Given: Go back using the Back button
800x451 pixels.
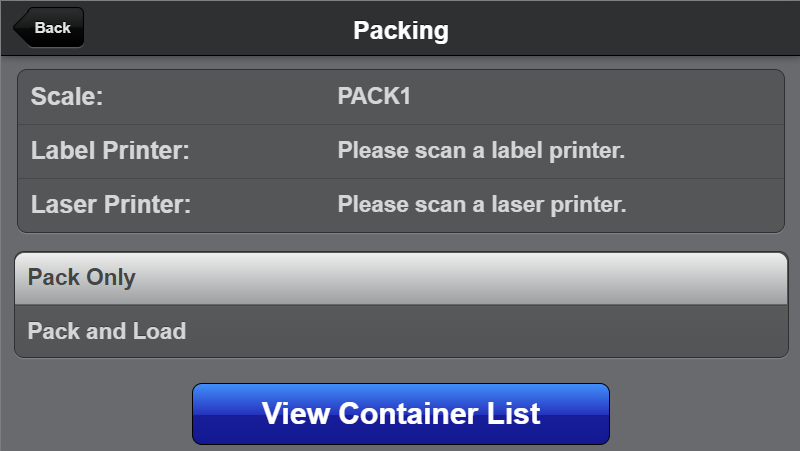Looking at the screenshot, I should [50, 28].
